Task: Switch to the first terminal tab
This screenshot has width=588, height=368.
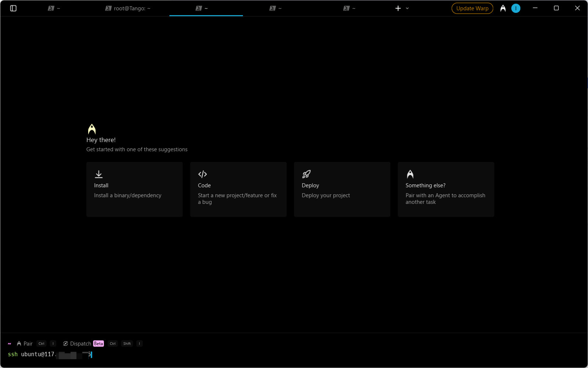Action: [54, 8]
